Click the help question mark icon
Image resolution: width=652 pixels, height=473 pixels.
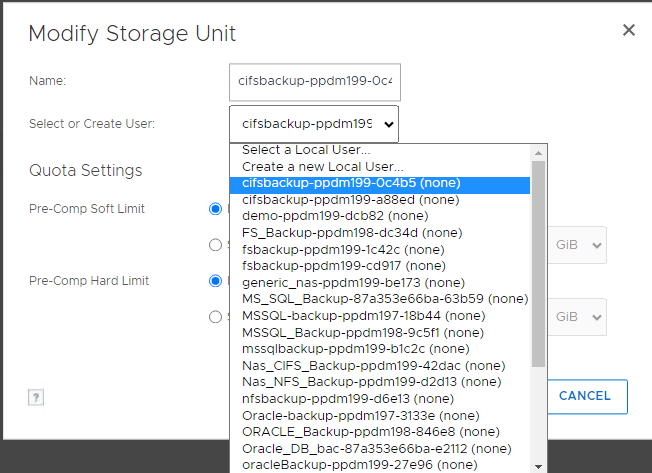35,397
